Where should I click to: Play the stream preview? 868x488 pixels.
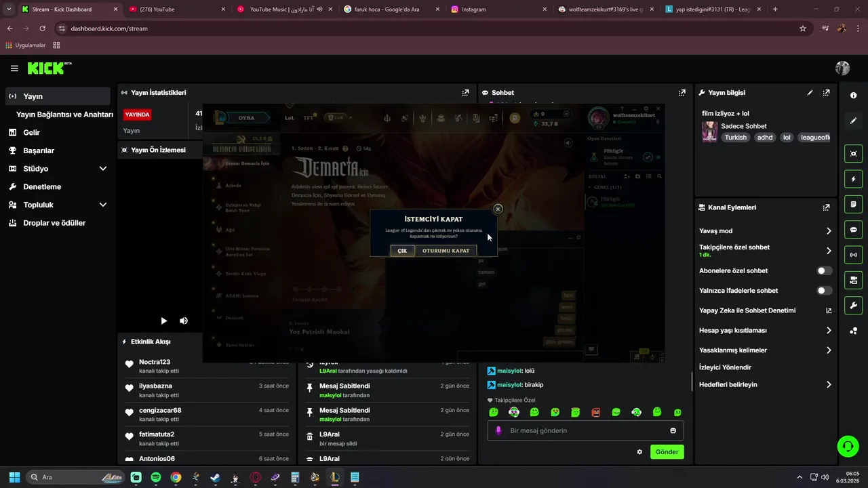click(163, 321)
